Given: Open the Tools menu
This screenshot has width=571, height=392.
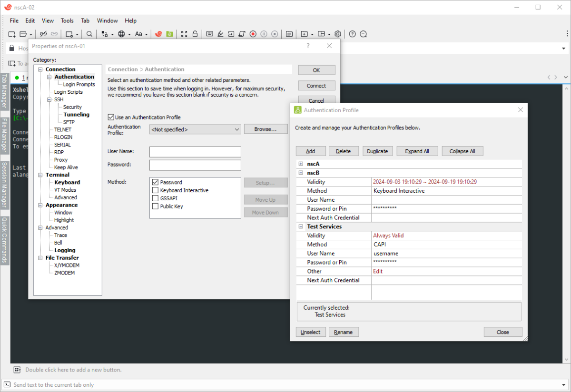Looking at the screenshot, I should point(67,21).
